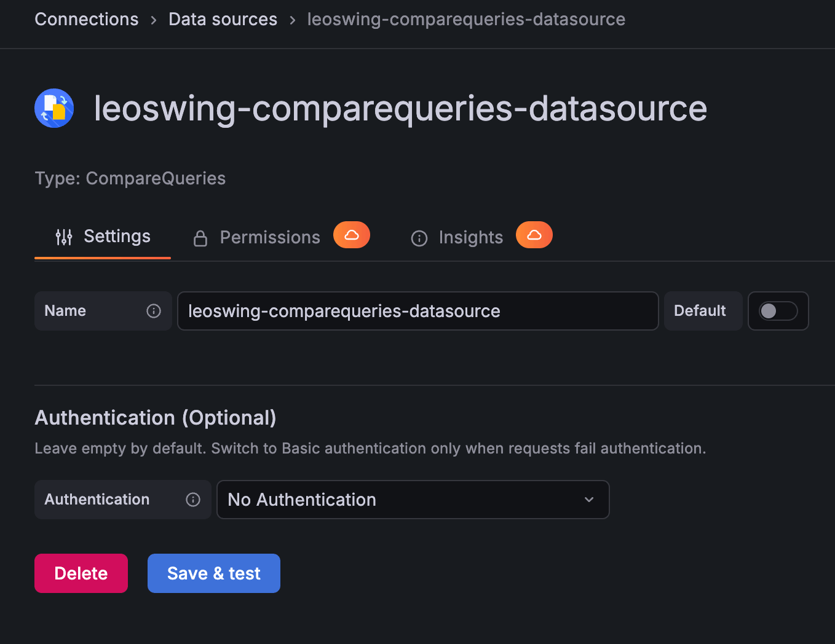Click the 'Leave empty by default' description
Viewport: 835px width, 644px height.
370,449
